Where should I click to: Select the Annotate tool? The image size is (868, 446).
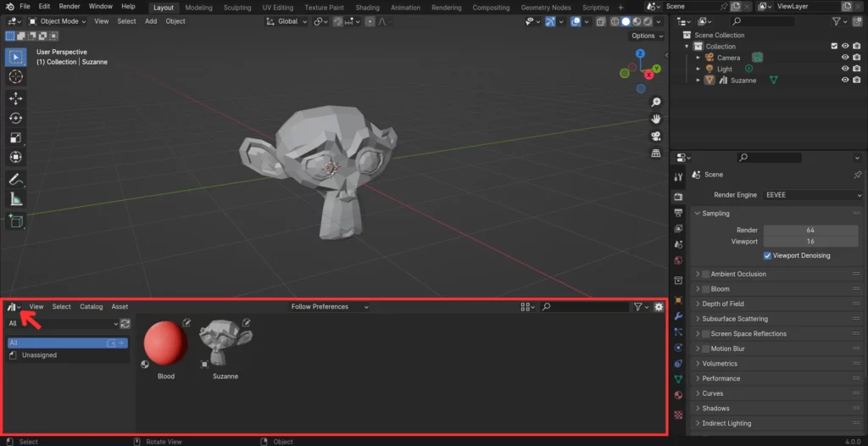(15, 179)
